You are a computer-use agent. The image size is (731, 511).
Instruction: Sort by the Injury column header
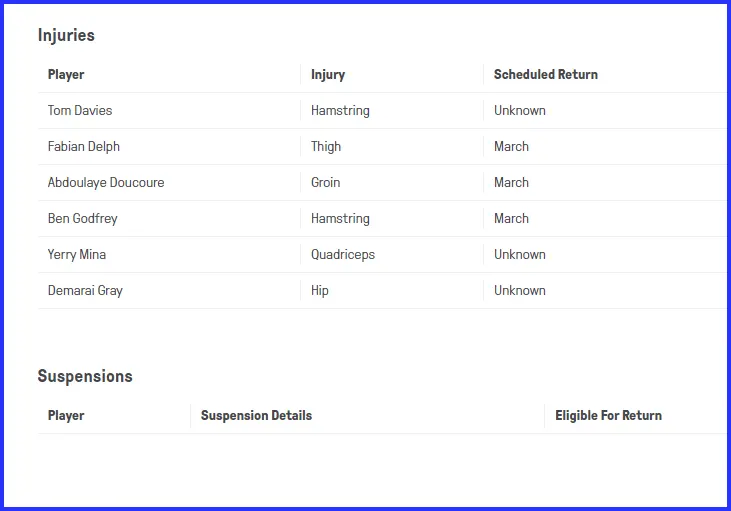tap(328, 75)
